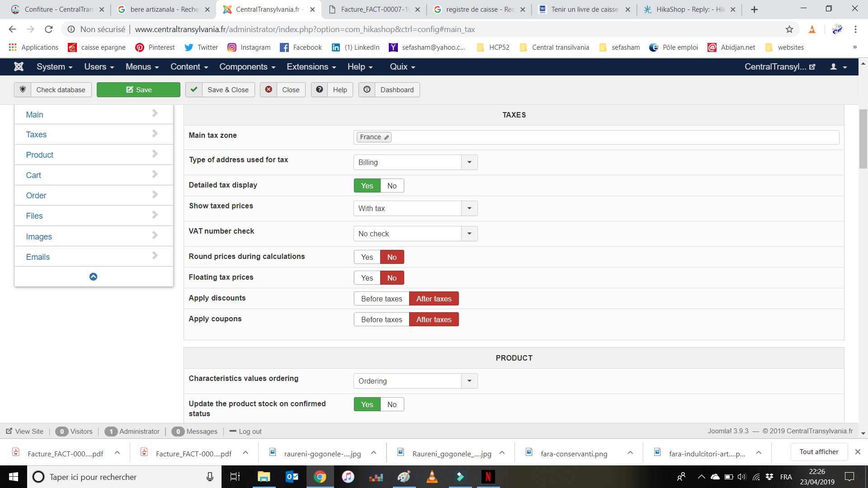Enable Yes for Round prices during calculations
Image resolution: width=868 pixels, height=488 pixels.
[367, 257]
